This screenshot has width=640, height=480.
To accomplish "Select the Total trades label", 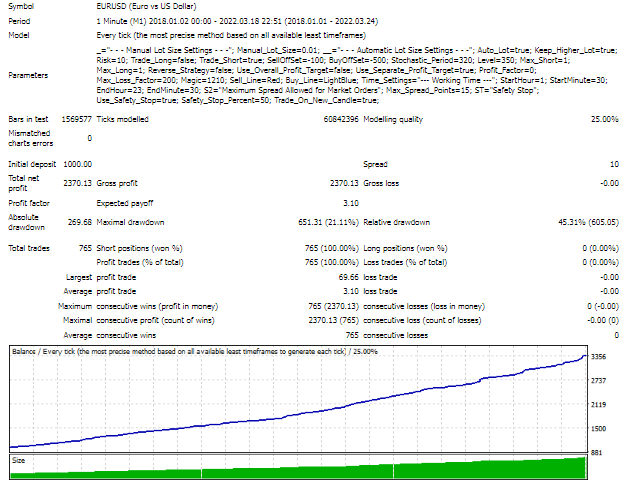I will tap(31, 246).
